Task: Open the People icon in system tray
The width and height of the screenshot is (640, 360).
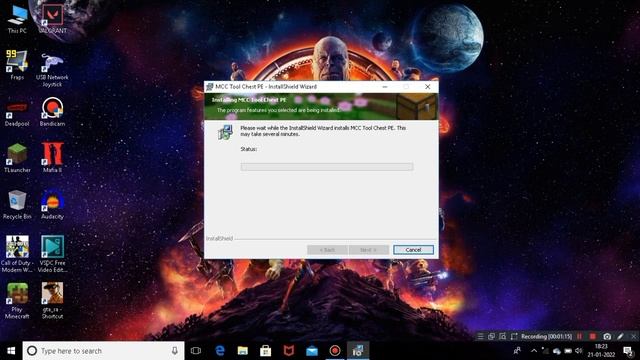Action: click(x=517, y=351)
